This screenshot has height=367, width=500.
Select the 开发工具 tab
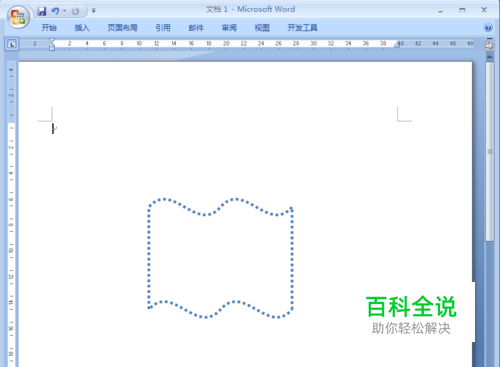tap(302, 28)
